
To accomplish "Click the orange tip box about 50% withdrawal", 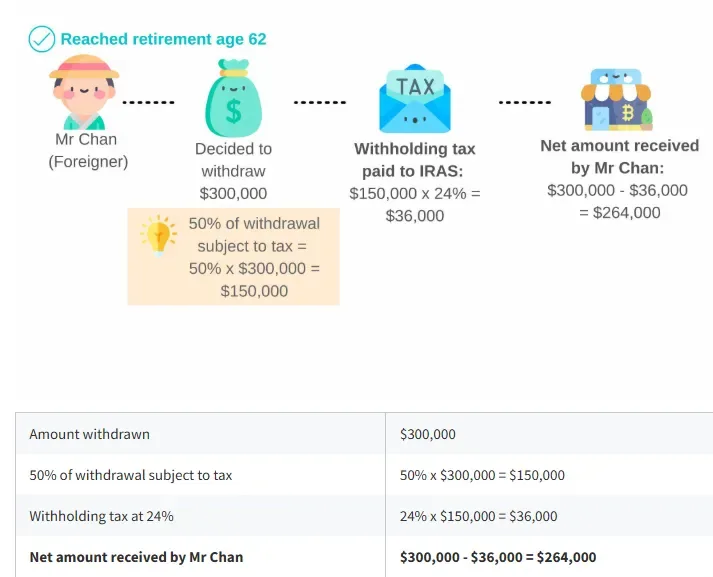I will pos(234,256).
